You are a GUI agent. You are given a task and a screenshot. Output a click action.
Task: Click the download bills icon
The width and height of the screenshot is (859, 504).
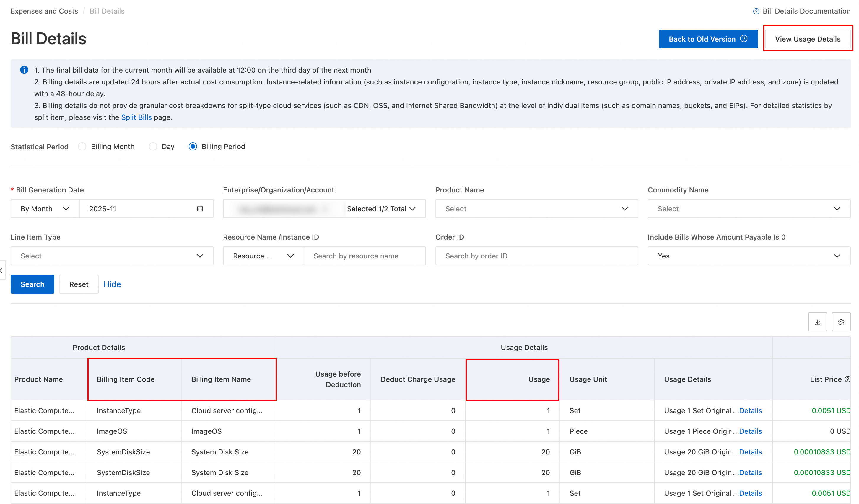coord(817,322)
